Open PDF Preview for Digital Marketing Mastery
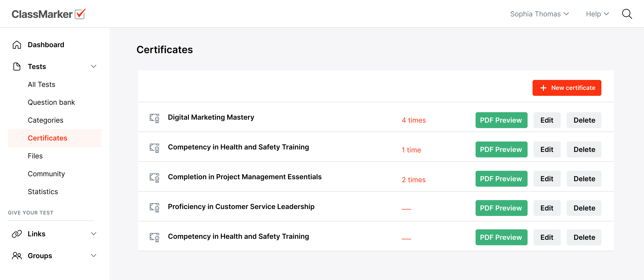 (x=501, y=120)
